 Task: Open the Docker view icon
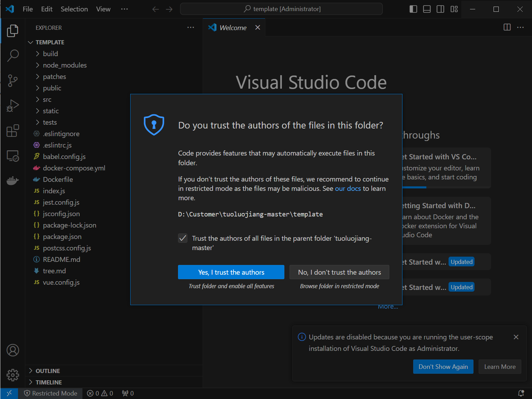[13, 180]
